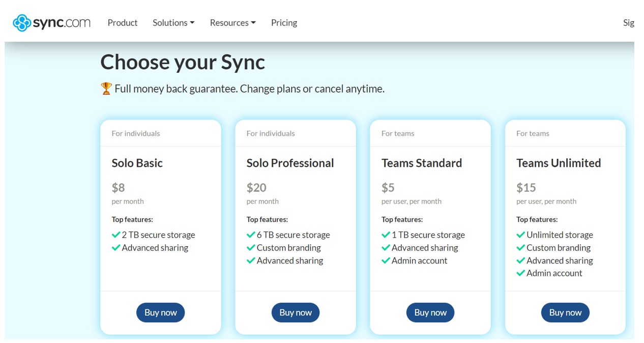
Task: Click checkmark for Solo Professional Advanced sharing
Action: tap(251, 261)
